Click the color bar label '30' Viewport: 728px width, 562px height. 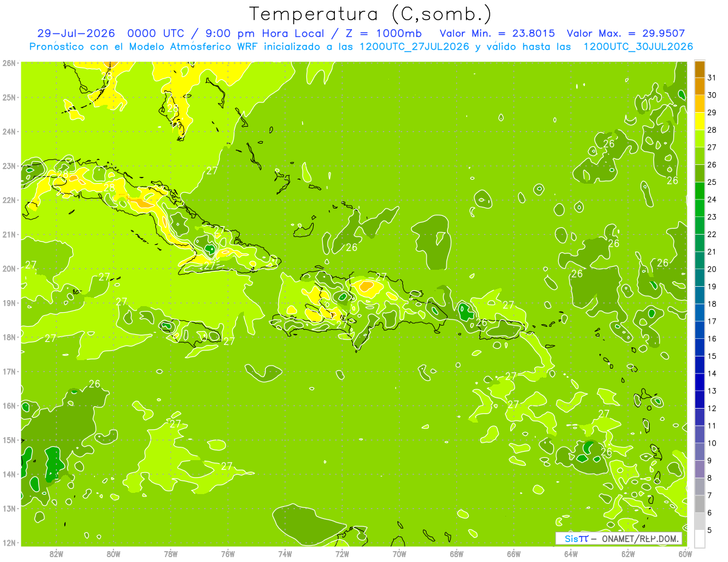712,95
